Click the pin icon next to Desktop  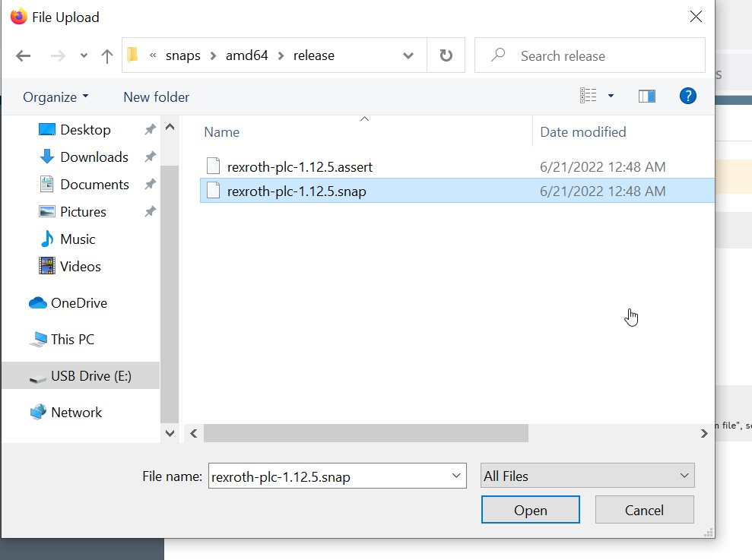click(x=150, y=129)
